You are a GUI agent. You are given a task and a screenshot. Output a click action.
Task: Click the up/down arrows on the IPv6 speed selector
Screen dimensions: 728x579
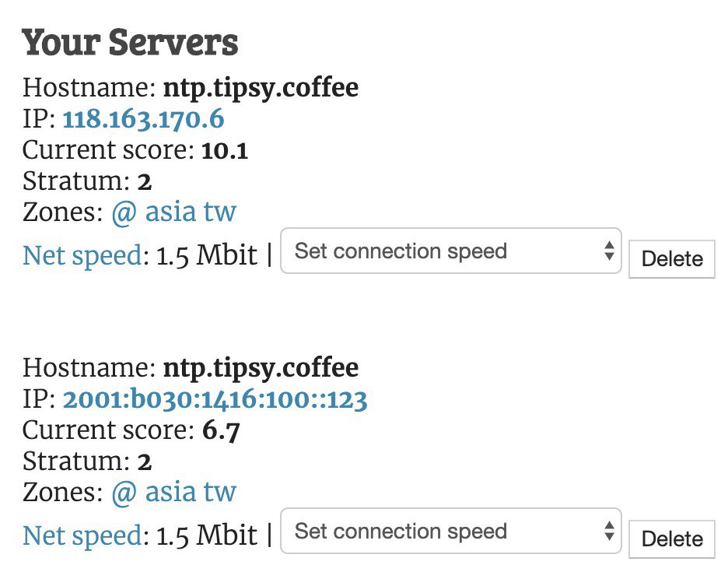(610, 531)
